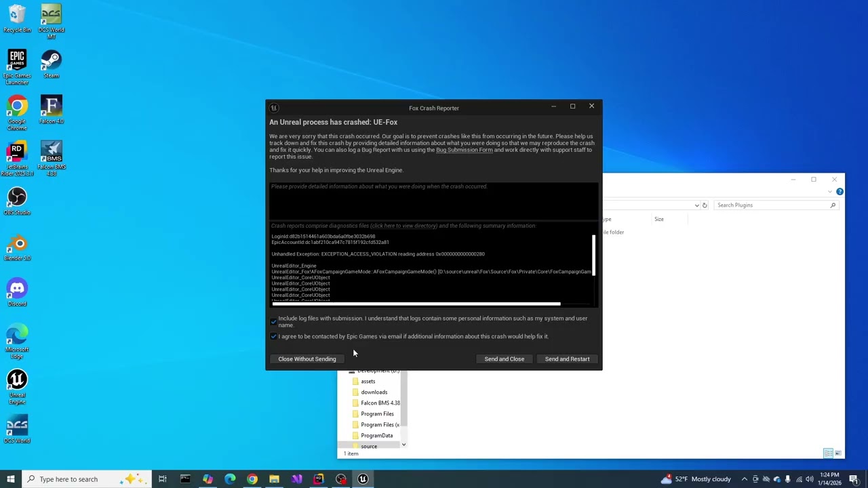Open the notification center icon

[854, 479]
